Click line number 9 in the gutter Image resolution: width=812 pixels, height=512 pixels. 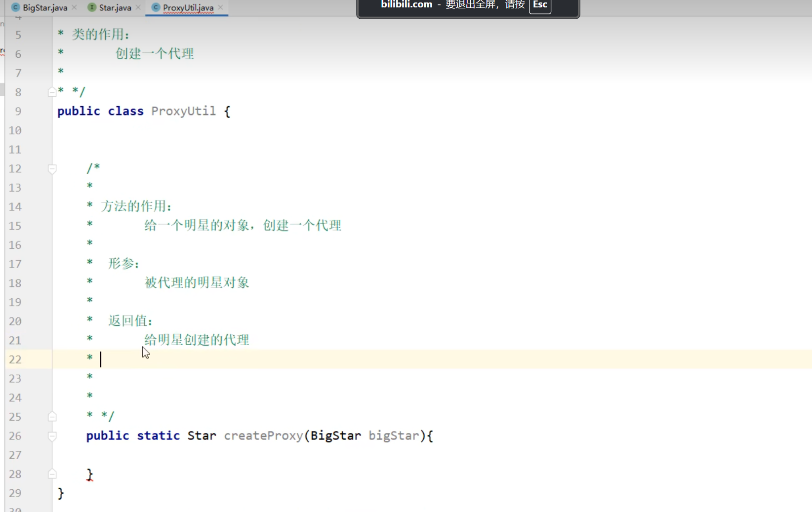tap(18, 111)
